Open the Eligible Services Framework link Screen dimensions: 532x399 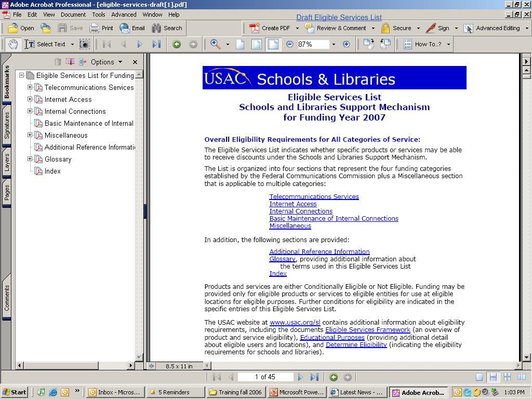(368, 330)
